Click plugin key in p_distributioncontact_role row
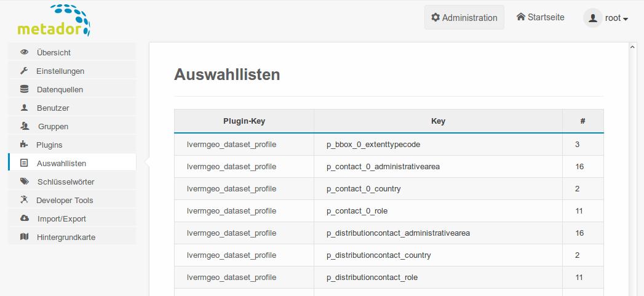The image size is (644, 296). 231,278
